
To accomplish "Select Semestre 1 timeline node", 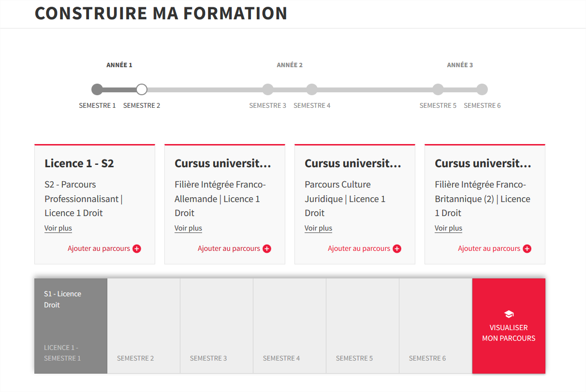I will pos(97,89).
